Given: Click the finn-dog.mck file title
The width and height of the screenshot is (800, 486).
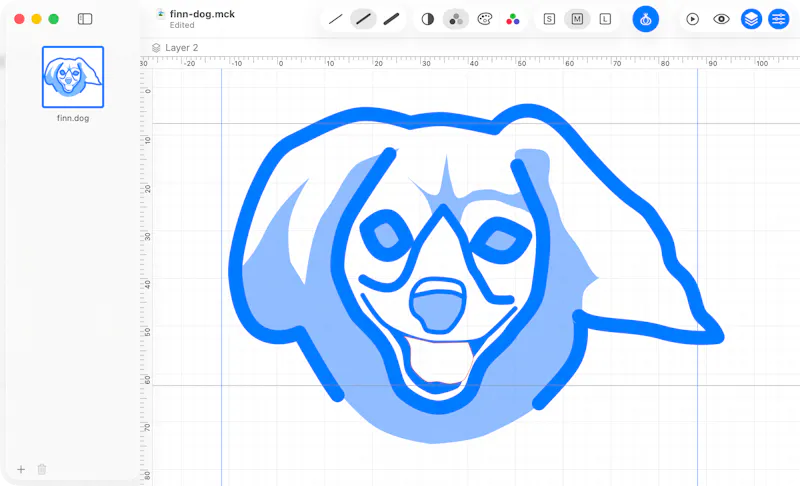Looking at the screenshot, I should pyautogui.click(x=202, y=14).
